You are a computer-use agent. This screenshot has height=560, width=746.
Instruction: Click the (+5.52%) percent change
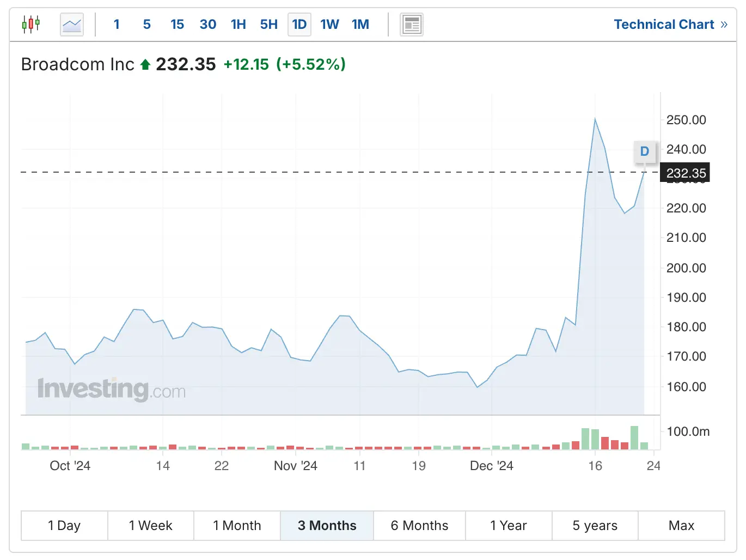pyautogui.click(x=311, y=64)
